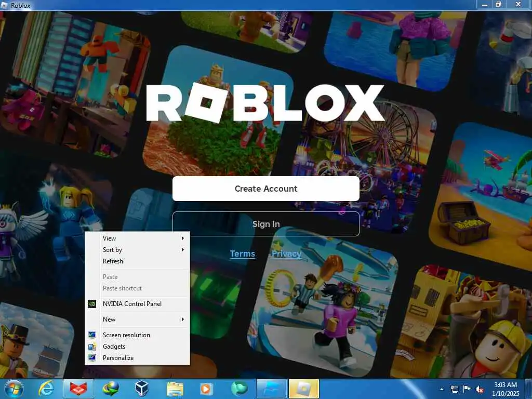Click the Show desktop strip

(528, 389)
